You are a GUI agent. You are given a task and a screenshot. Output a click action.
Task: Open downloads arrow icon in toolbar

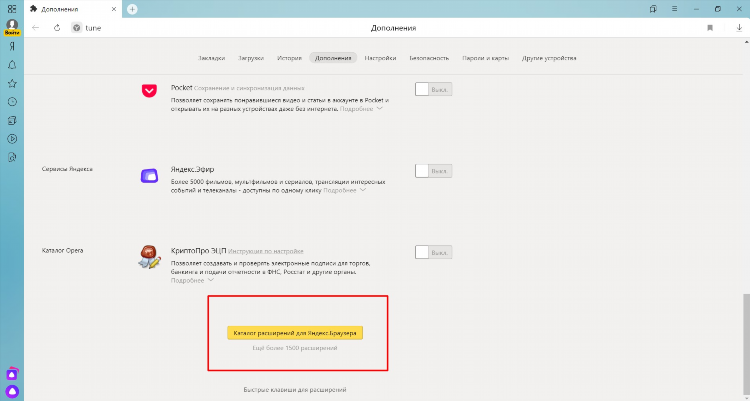coord(739,28)
